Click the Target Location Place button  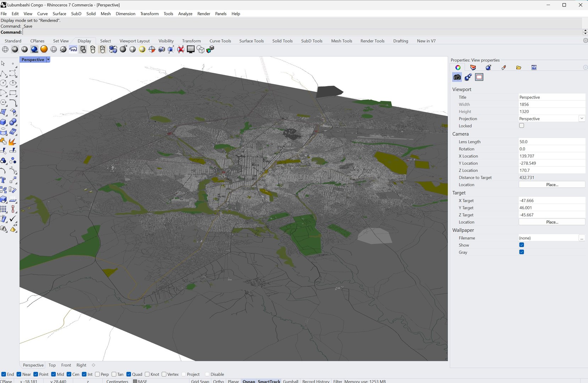click(552, 222)
